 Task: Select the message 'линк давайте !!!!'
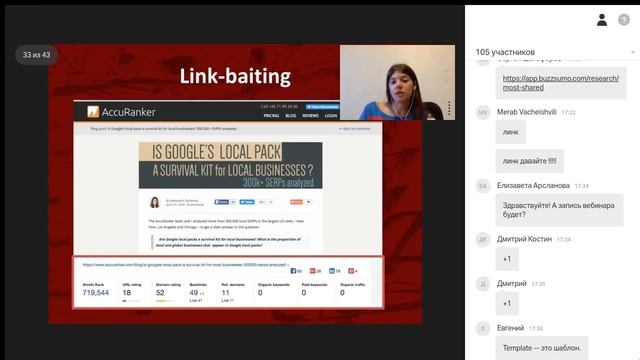(529, 161)
